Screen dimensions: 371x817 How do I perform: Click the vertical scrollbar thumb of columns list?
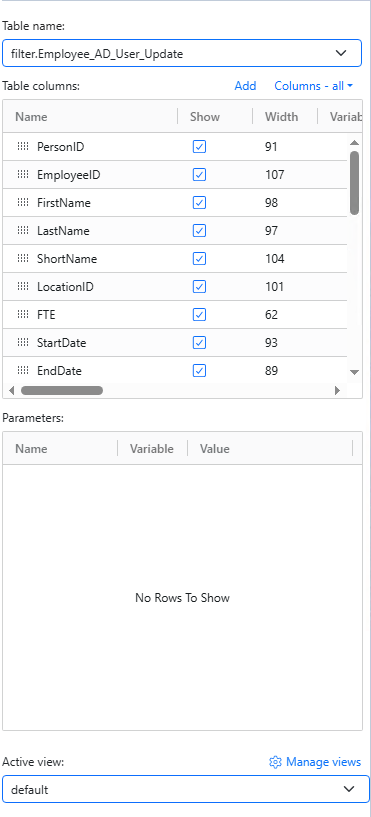(354, 183)
